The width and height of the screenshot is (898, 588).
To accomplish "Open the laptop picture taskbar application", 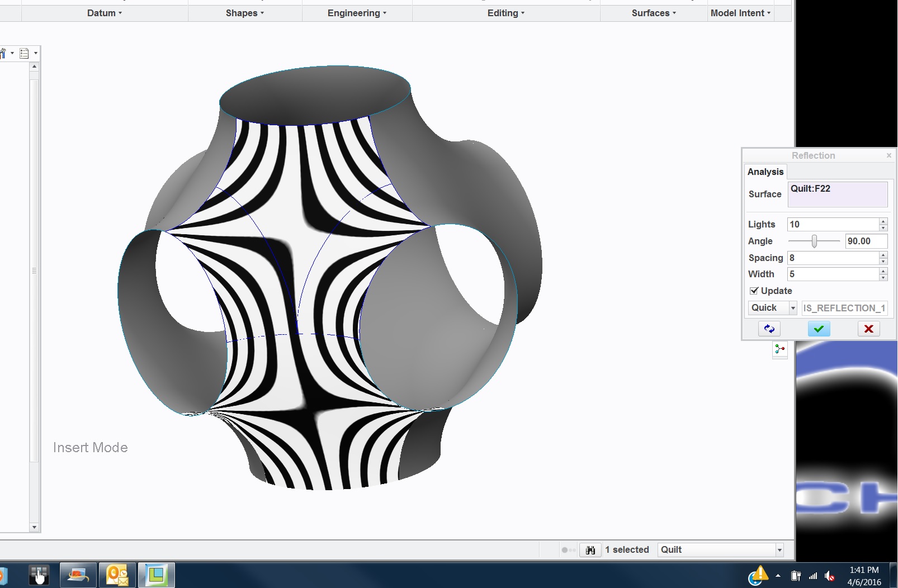I will (x=78, y=575).
